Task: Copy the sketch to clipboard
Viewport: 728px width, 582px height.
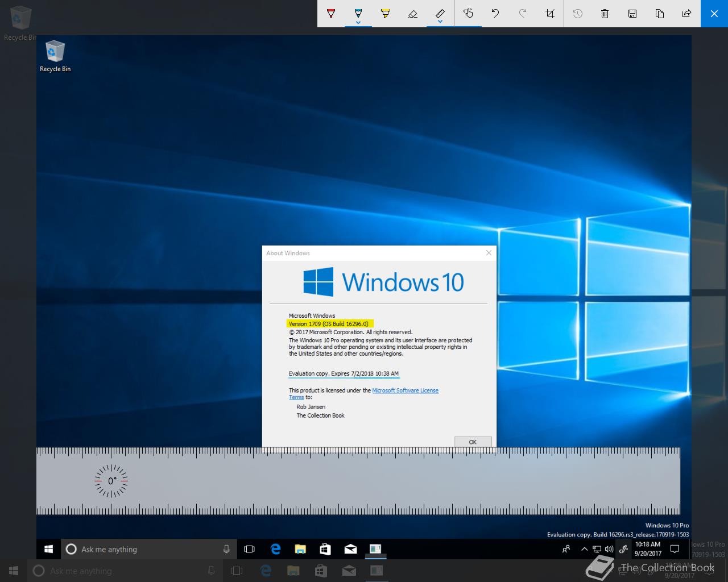Action: (660, 13)
